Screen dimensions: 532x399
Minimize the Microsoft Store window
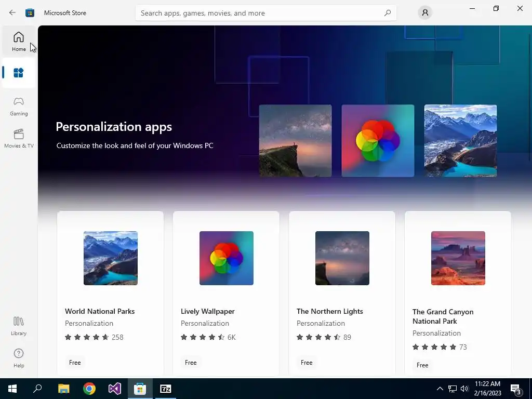click(472, 8)
